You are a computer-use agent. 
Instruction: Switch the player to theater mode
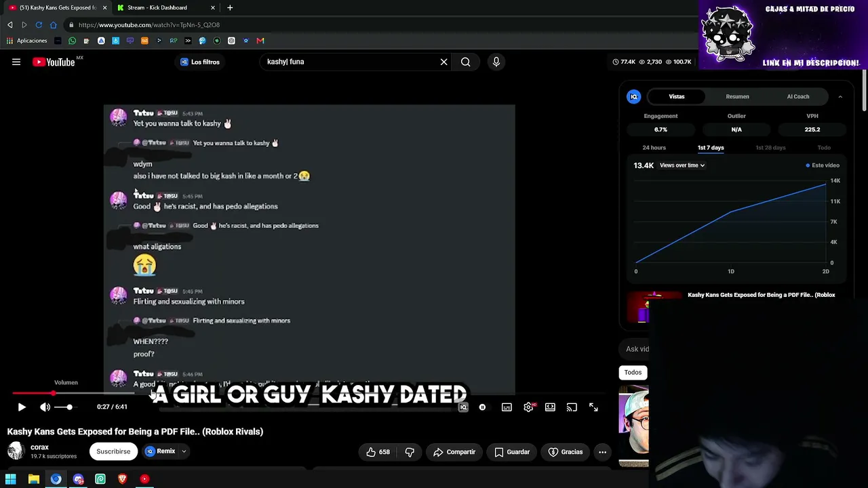550,407
